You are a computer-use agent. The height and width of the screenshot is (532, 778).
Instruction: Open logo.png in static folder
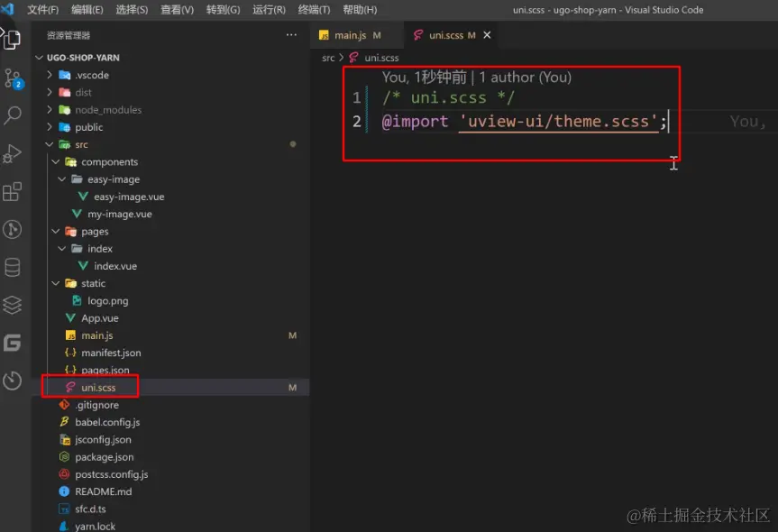click(107, 301)
